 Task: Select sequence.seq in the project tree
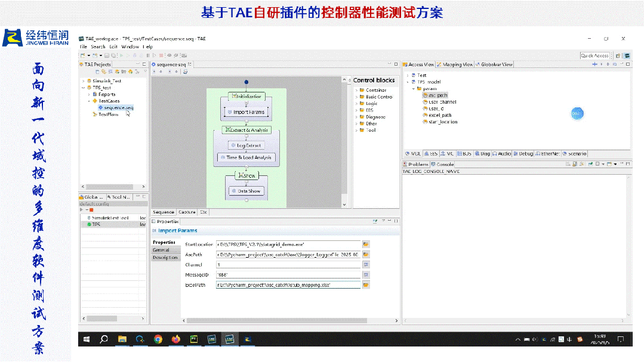click(x=116, y=107)
